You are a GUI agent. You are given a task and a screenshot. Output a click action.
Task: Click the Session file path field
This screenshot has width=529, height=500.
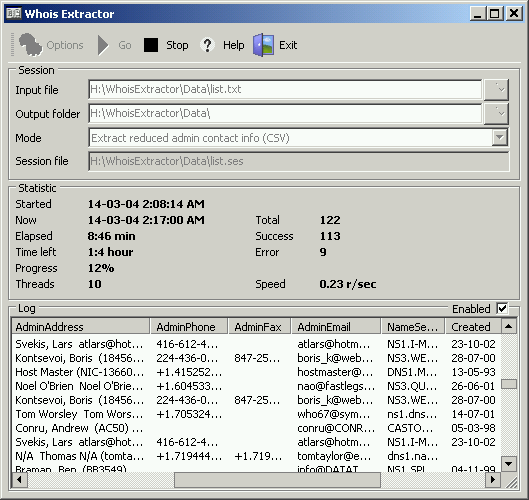tap(299, 161)
